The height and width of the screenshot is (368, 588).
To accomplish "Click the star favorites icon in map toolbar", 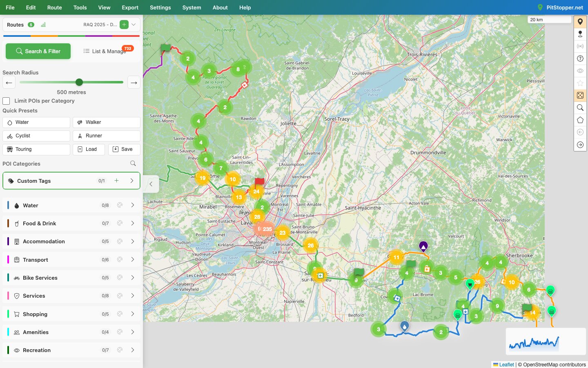I will (x=580, y=83).
